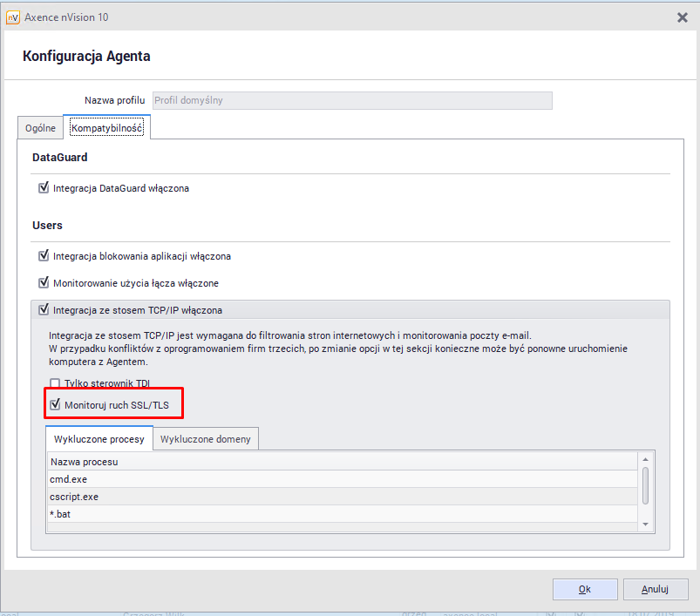Toggle Integracja DataGuard włączona checkbox
700x616 pixels.
click(44, 187)
